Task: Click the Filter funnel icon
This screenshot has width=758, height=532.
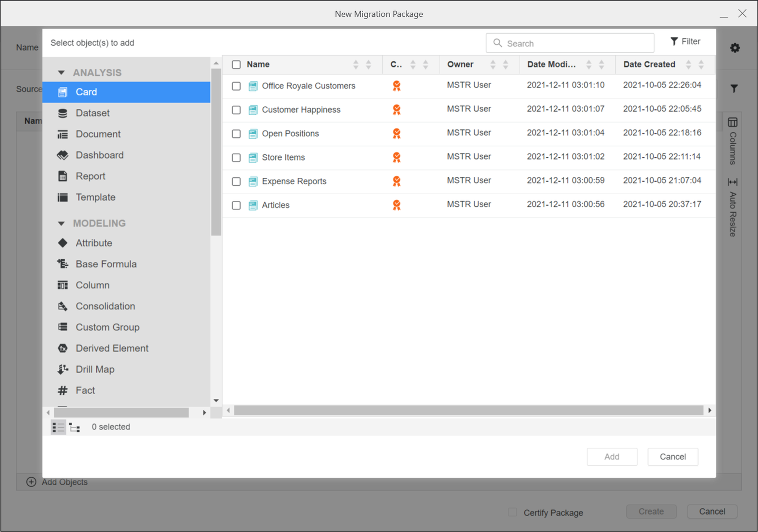Action: pyautogui.click(x=674, y=42)
